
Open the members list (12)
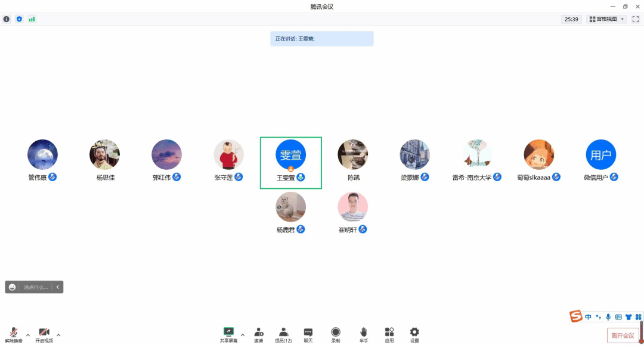pyautogui.click(x=283, y=335)
